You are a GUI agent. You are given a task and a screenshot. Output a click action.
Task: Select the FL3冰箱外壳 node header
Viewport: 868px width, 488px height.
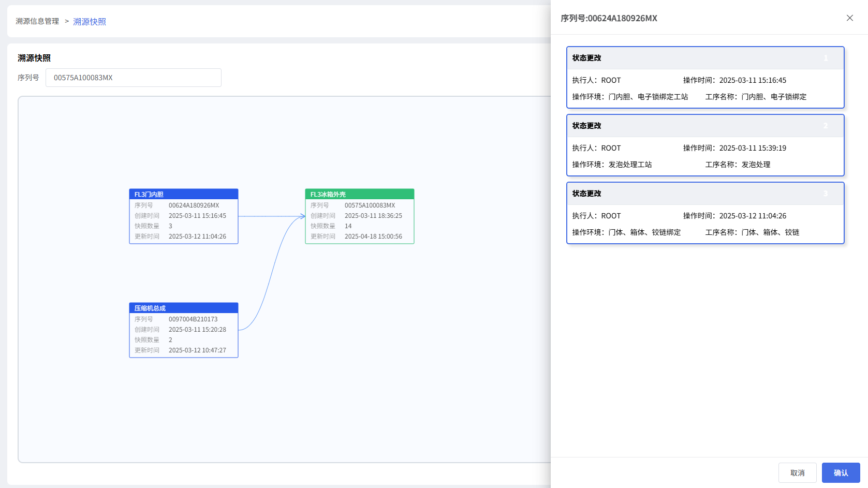[360, 194]
